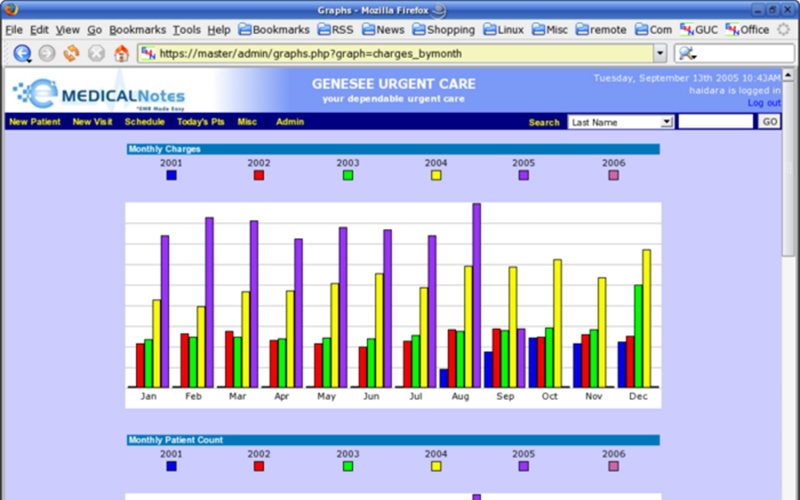Open the Com bookmarks folder
The height and width of the screenshot is (500, 800).
click(653, 30)
